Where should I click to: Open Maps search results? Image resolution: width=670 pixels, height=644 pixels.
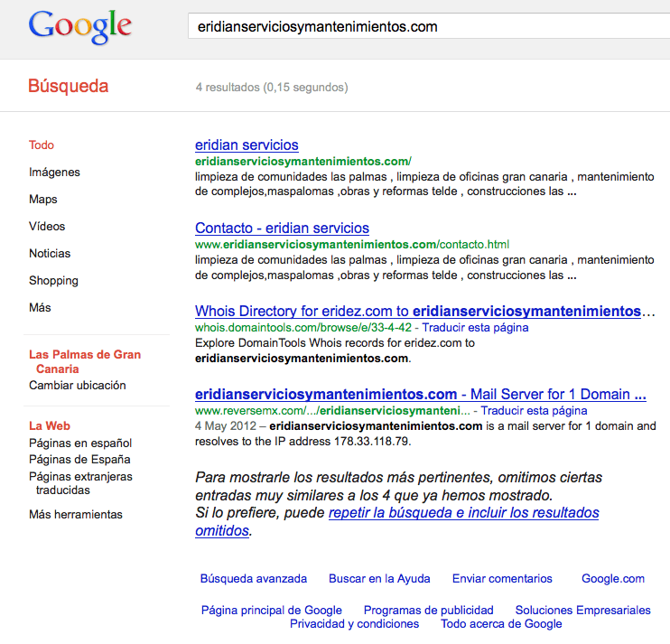coord(43,199)
